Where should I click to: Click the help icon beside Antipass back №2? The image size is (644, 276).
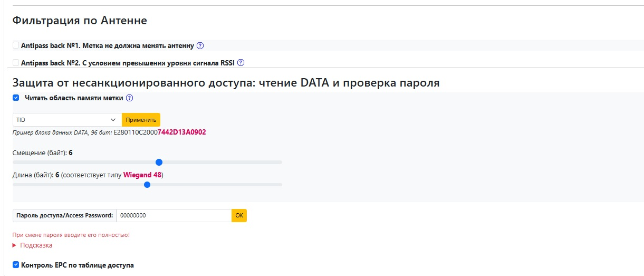(241, 63)
